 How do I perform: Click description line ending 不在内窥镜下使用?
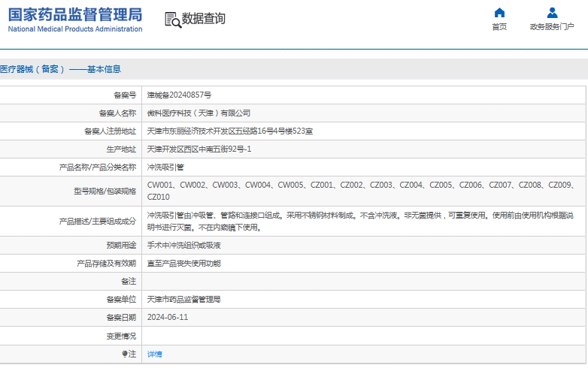(205, 228)
